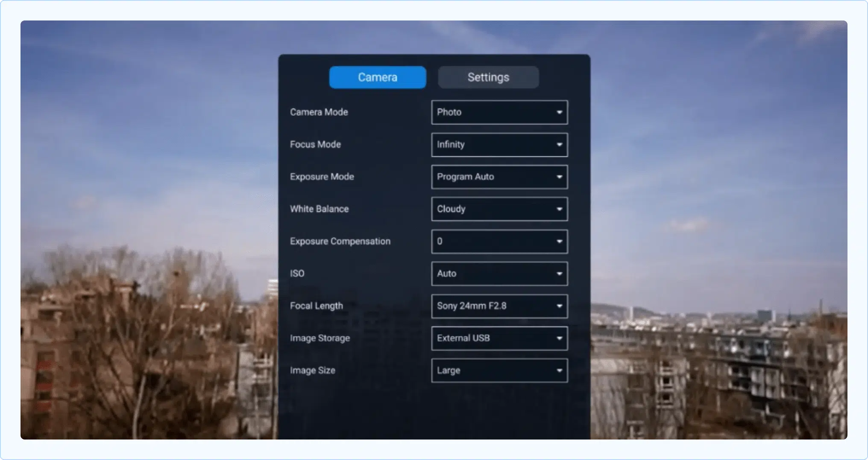
Task: Click the Image Size label
Action: click(x=313, y=370)
